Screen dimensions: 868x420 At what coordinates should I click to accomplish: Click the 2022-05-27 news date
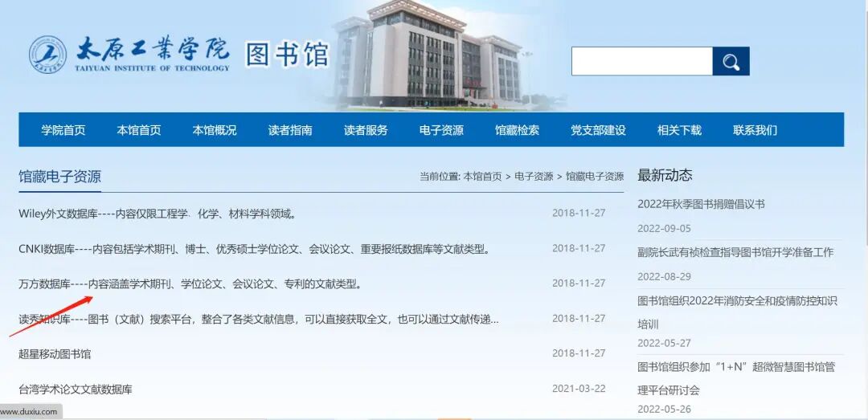(665, 343)
